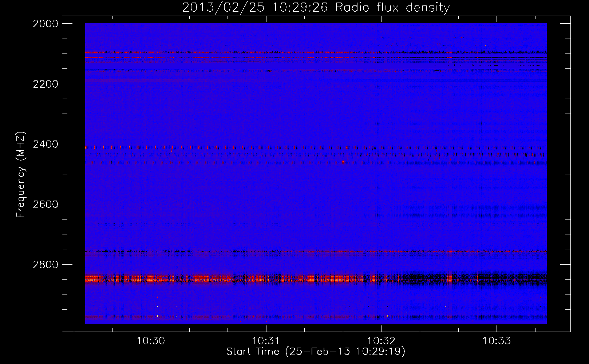Click the 10:32 time tick label

tap(381, 341)
